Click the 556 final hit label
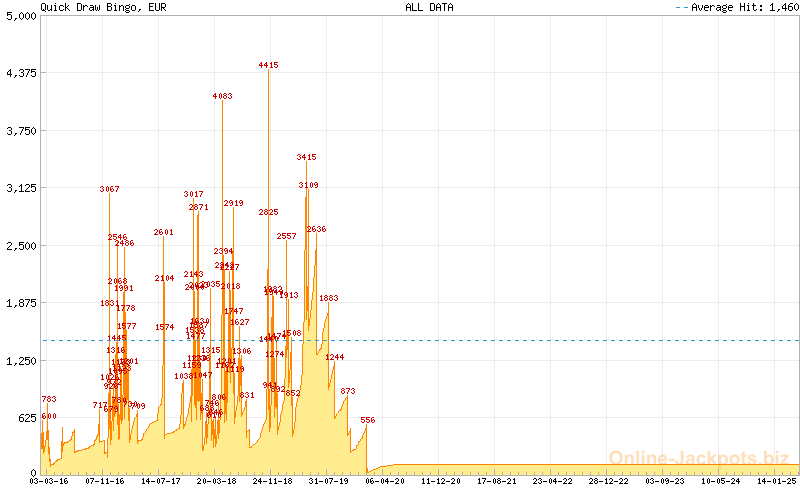The width and height of the screenshot is (800, 490). [x=368, y=420]
